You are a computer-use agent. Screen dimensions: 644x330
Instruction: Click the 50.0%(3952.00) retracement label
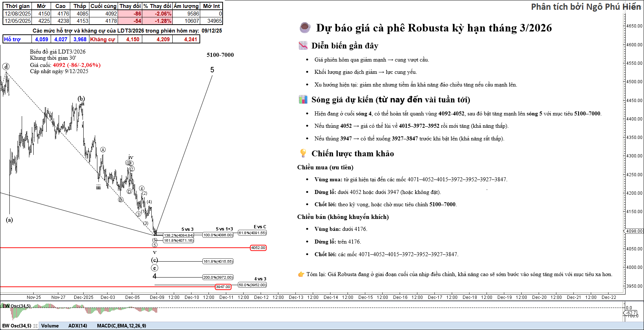point(252,285)
